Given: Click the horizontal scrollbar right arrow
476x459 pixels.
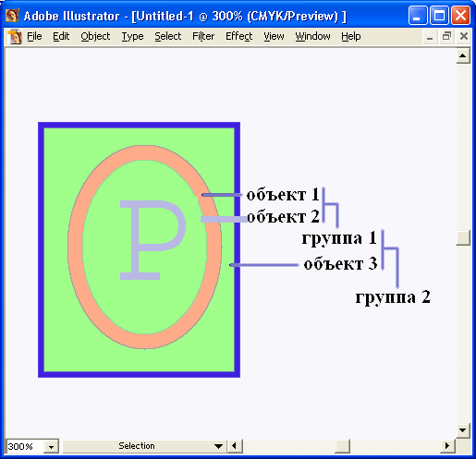Looking at the screenshot, I should click(447, 446).
